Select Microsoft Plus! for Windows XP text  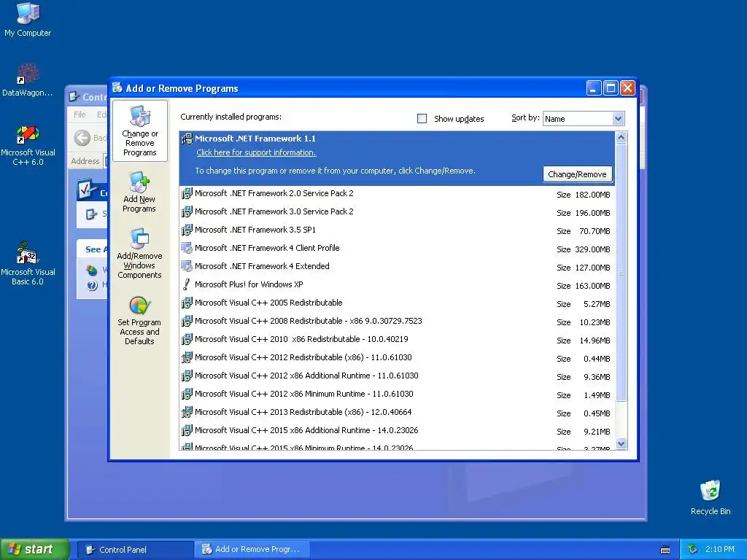tap(249, 284)
